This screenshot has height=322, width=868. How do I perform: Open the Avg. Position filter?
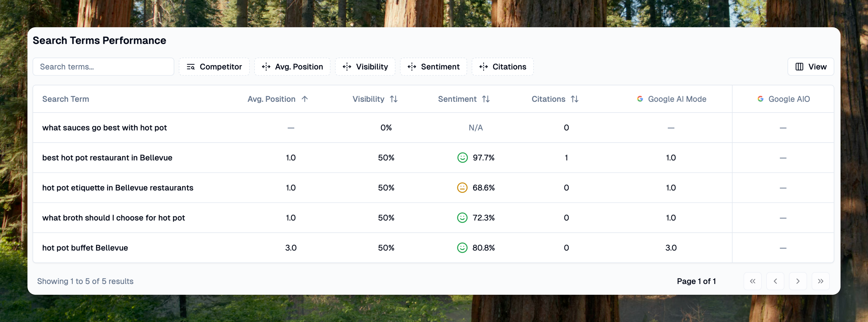coord(292,67)
